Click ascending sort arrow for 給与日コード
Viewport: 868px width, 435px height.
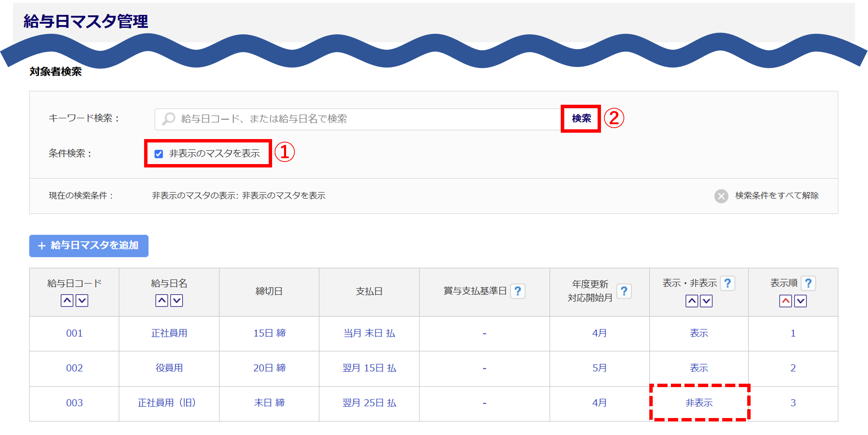67,301
